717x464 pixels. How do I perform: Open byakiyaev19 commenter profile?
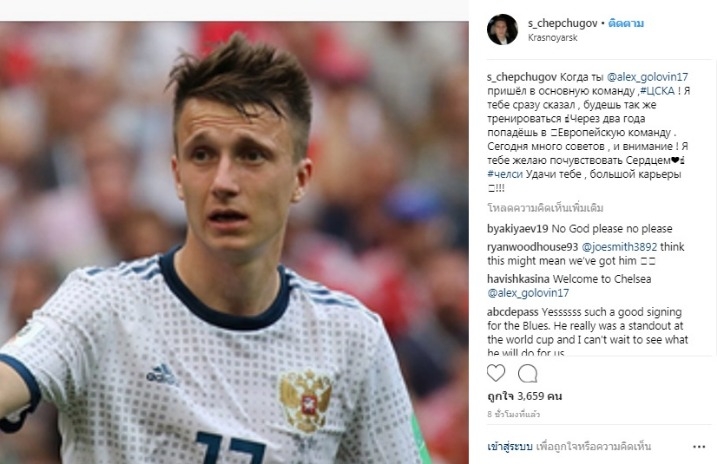coord(518,229)
